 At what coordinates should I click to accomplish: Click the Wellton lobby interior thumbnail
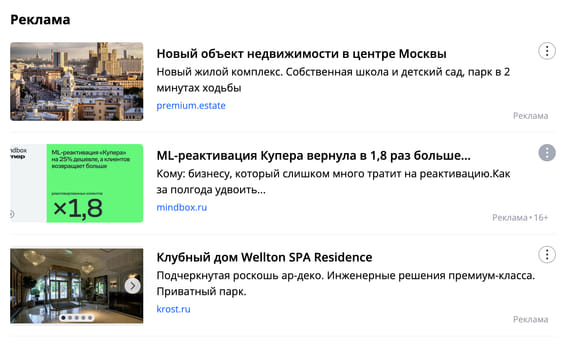[77, 286]
